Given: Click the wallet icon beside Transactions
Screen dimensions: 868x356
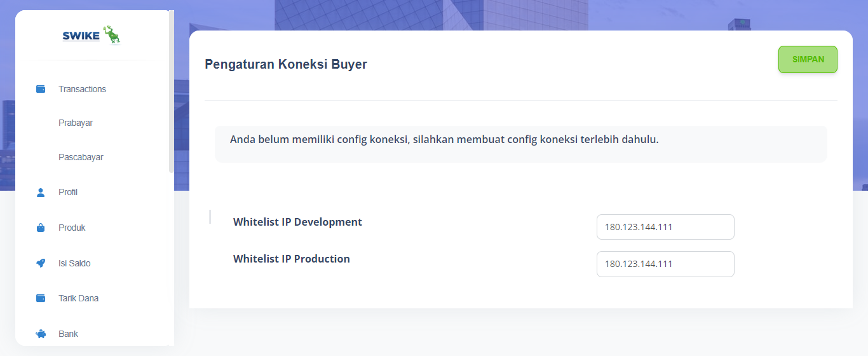Looking at the screenshot, I should pyautogui.click(x=41, y=89).
